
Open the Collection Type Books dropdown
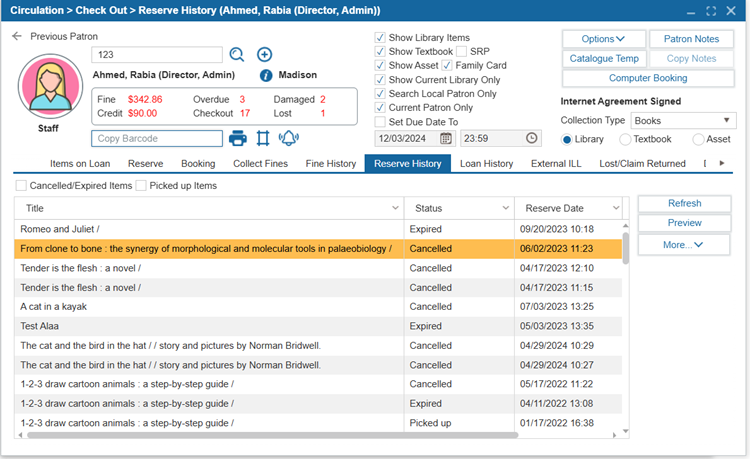click(683, 120)
